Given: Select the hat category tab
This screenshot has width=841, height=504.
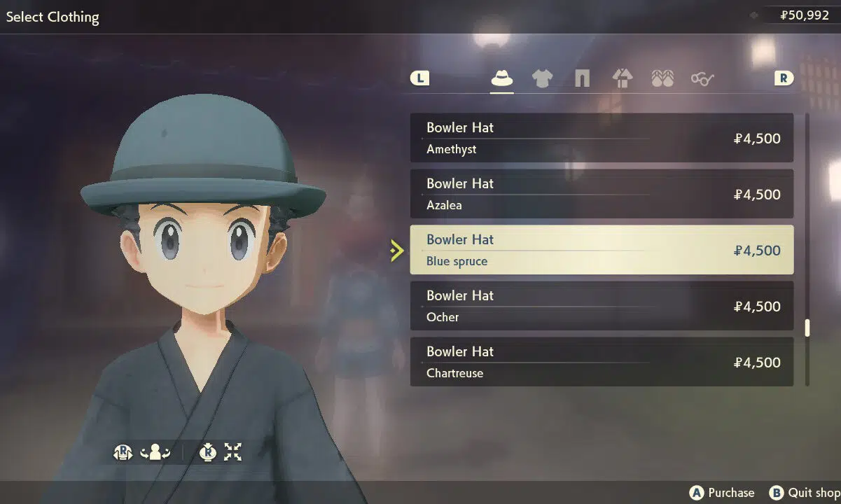Looking at the screenshot, I should pos(502,78).
